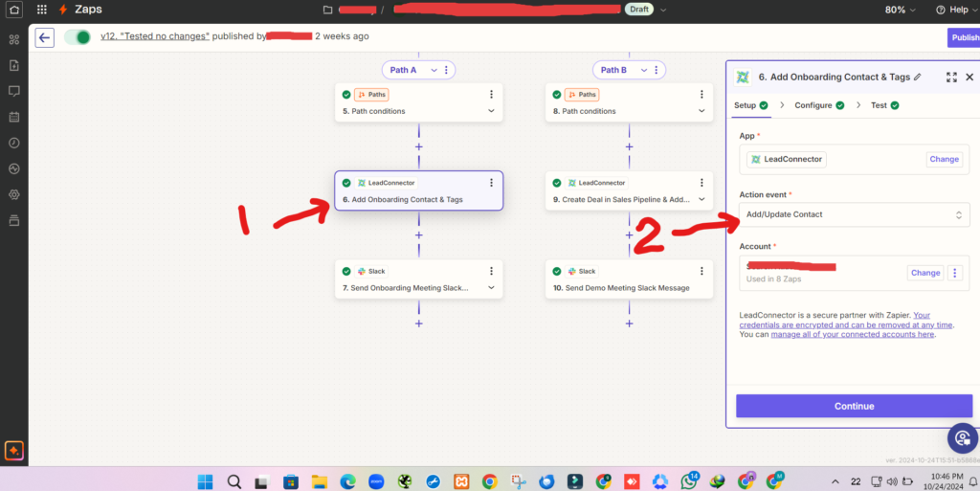The width and height of the screenshot is (980, 491).
Task: Open Path B three-dot menu
Action: pos(657,70)
